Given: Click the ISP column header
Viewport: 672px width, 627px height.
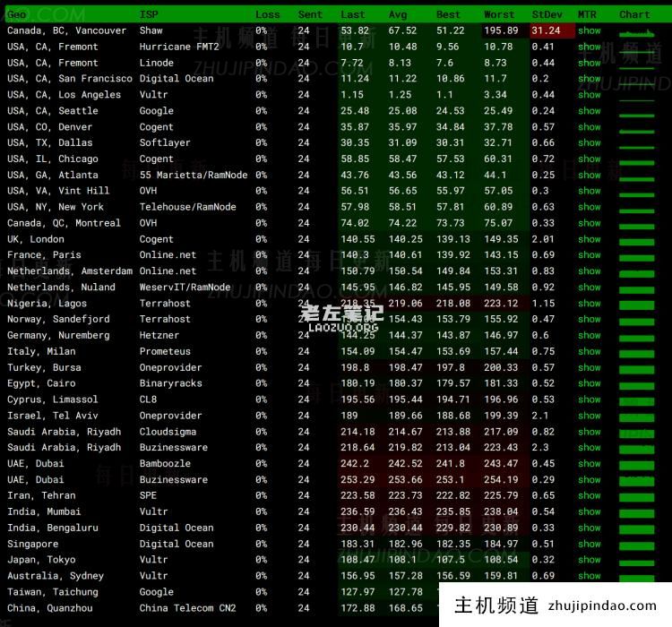Looking at the screenshot, I should click(x=149, y=14).
